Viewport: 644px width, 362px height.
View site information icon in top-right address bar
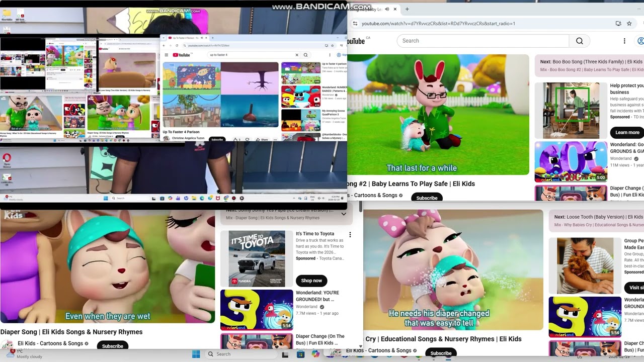(x=355, y=23)
